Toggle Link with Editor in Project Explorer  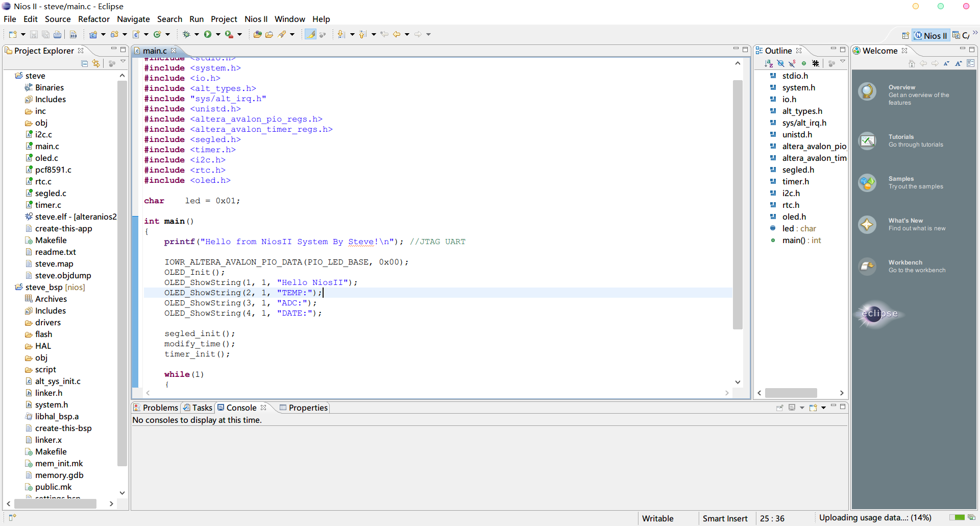[96, 63]
